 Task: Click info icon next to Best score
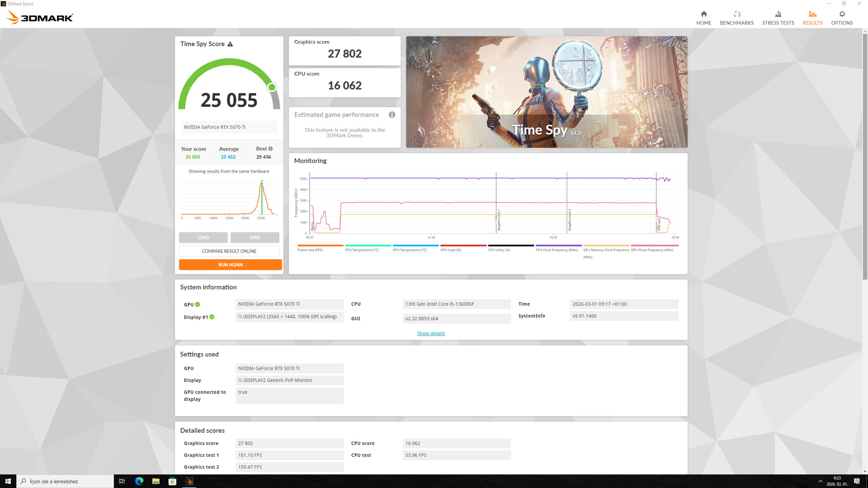click(271, 149)
